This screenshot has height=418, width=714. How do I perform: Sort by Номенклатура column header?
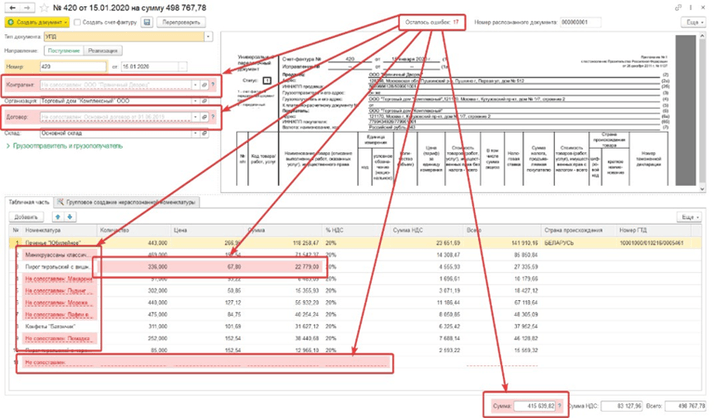click(60, 230)
